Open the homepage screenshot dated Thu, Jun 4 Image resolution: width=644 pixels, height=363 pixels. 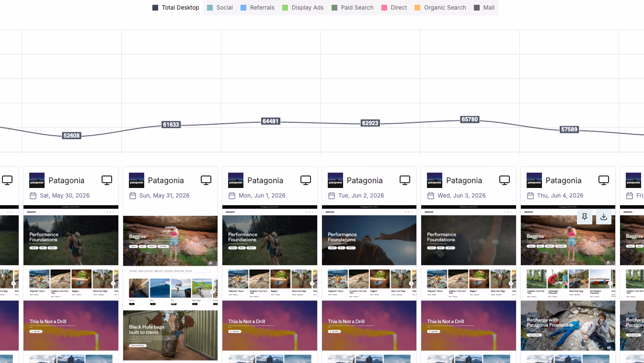(x=568, y=284)
